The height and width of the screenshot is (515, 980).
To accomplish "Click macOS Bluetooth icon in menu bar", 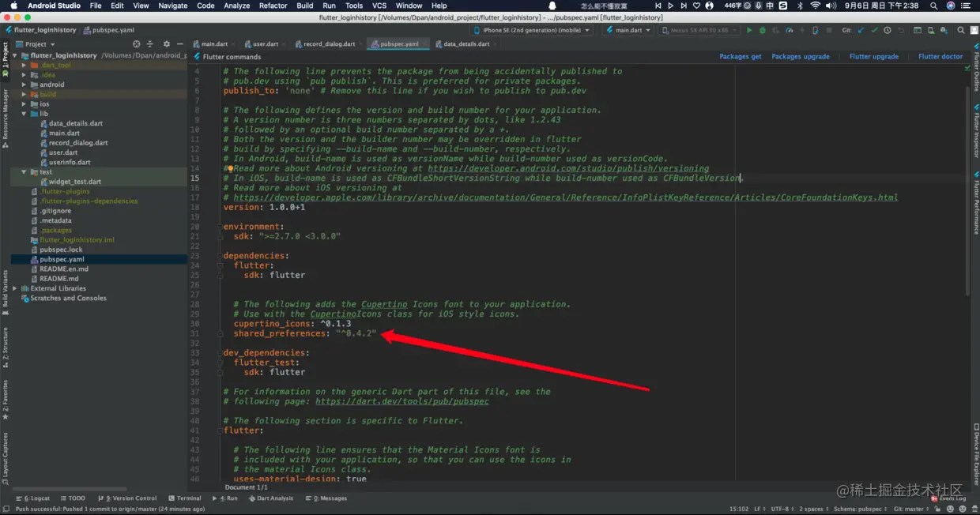I will 800,6.
